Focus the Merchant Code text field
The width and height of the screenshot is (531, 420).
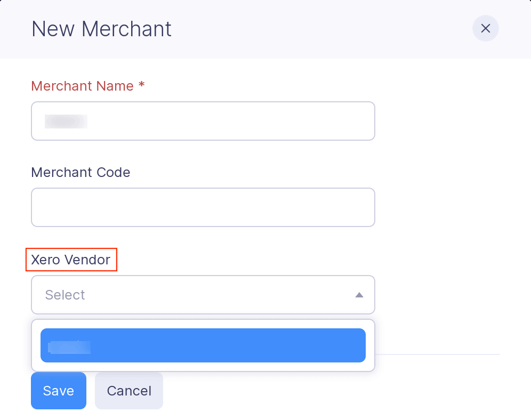(x=203, y=207)
